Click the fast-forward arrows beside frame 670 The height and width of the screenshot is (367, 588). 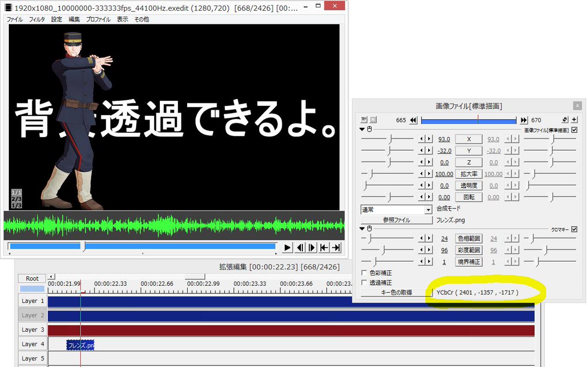(524, 120)
